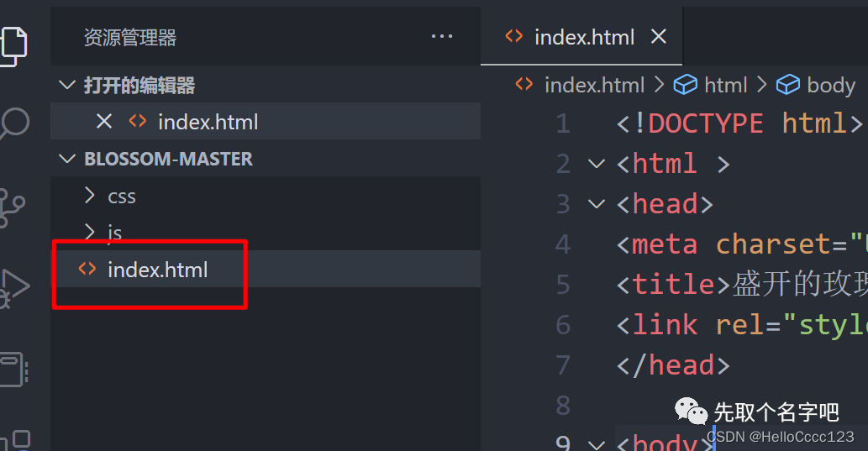Close the index.html editor tab
Screen dimensions: 868x451
coord(659,36)
